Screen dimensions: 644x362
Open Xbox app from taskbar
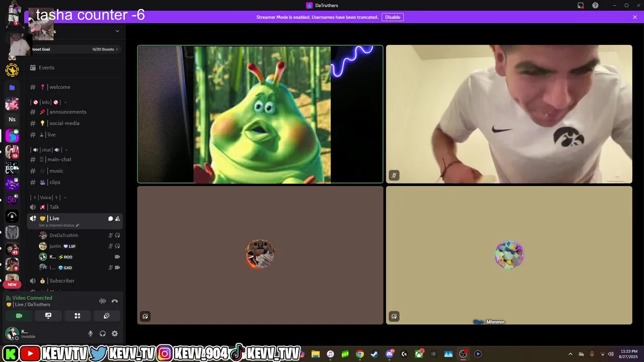point(419,354)
